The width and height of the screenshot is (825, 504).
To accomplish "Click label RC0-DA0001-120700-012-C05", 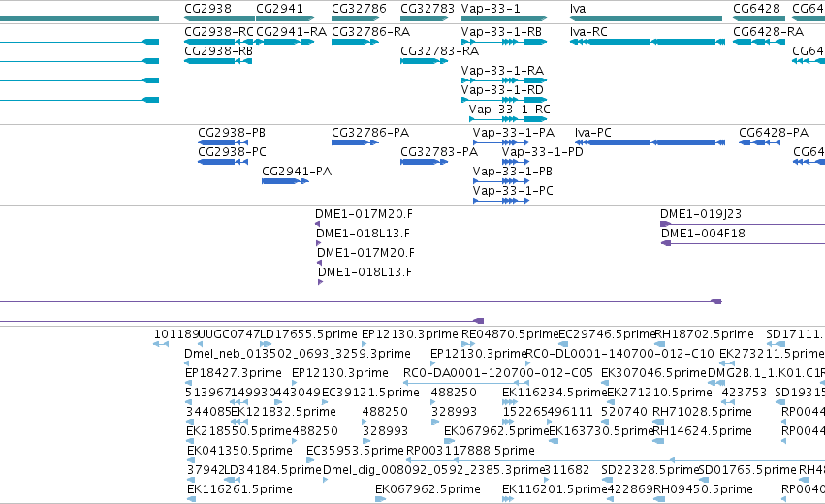I will point(498,373).
